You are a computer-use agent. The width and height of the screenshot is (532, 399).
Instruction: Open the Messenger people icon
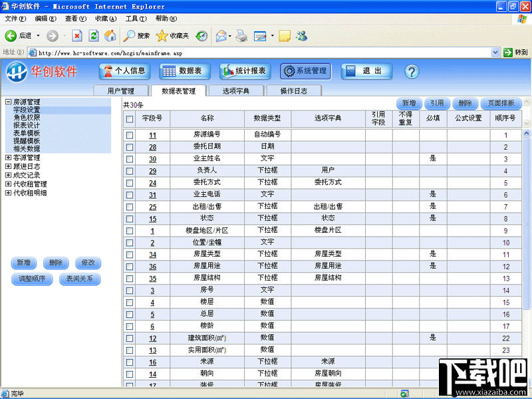tap(302, 36)
